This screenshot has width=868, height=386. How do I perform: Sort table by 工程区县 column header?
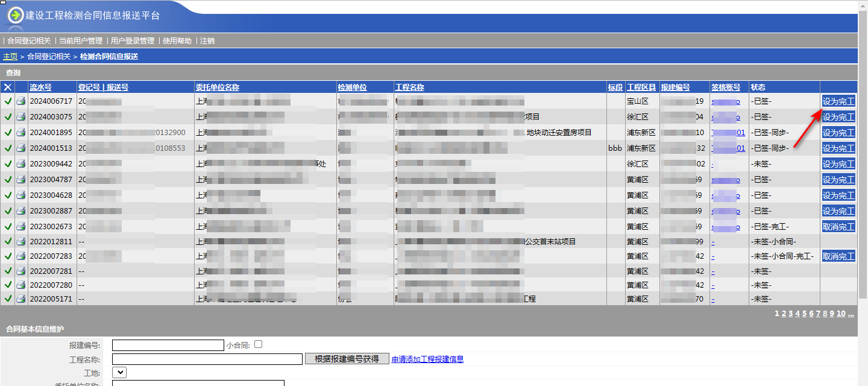pos(641,87)
